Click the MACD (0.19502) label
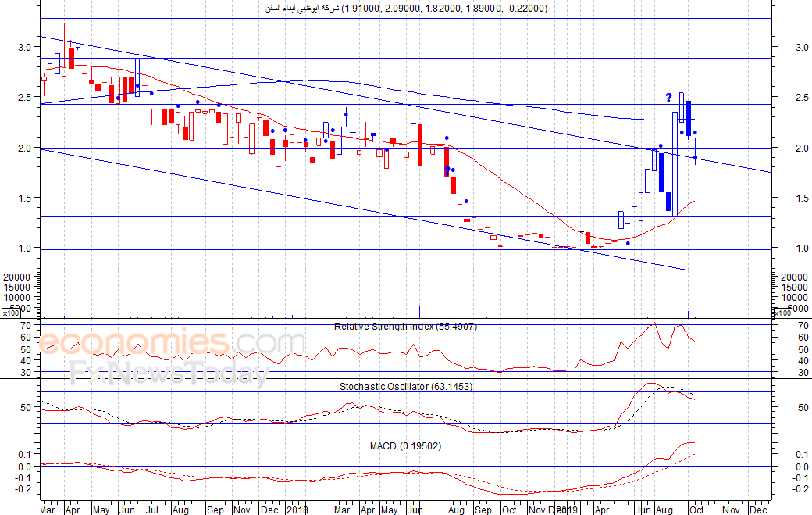This screenshot has height=515, width=812. [405, 445]
